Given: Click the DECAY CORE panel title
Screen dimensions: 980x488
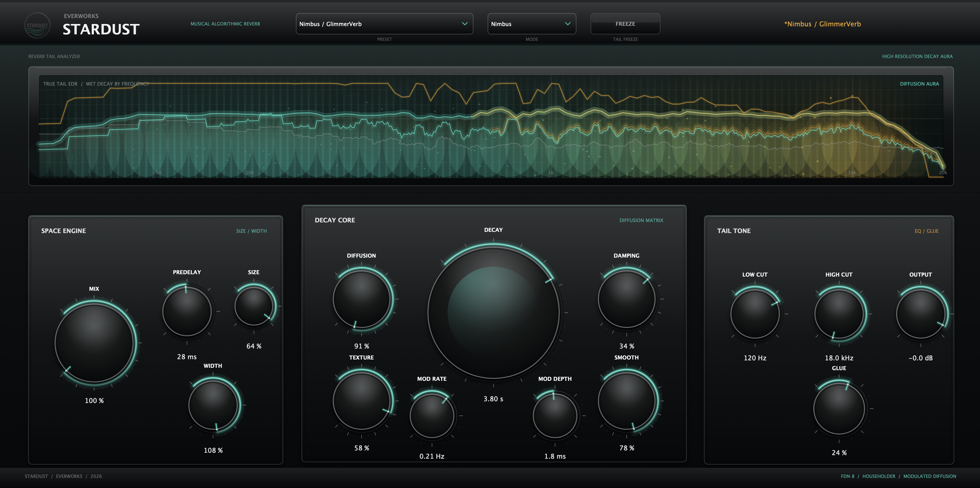Looking at the screenshot, I should tap(335, 220).
